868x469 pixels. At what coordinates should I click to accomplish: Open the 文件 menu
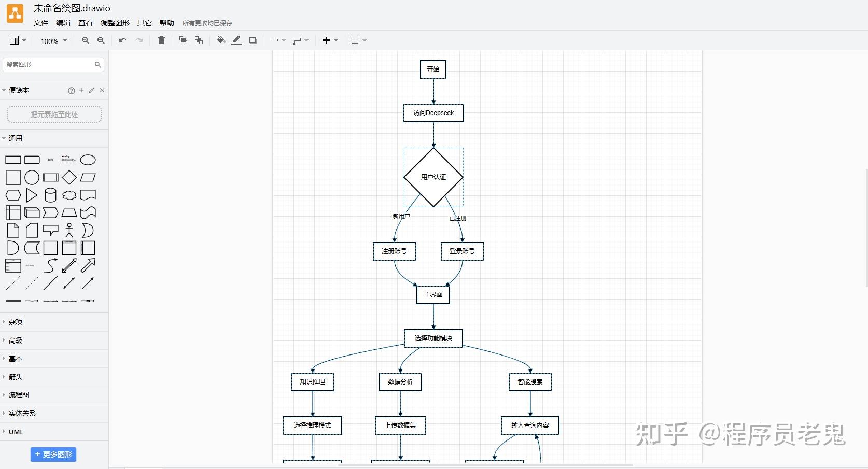pyautogui.click(x=40, y=23)
